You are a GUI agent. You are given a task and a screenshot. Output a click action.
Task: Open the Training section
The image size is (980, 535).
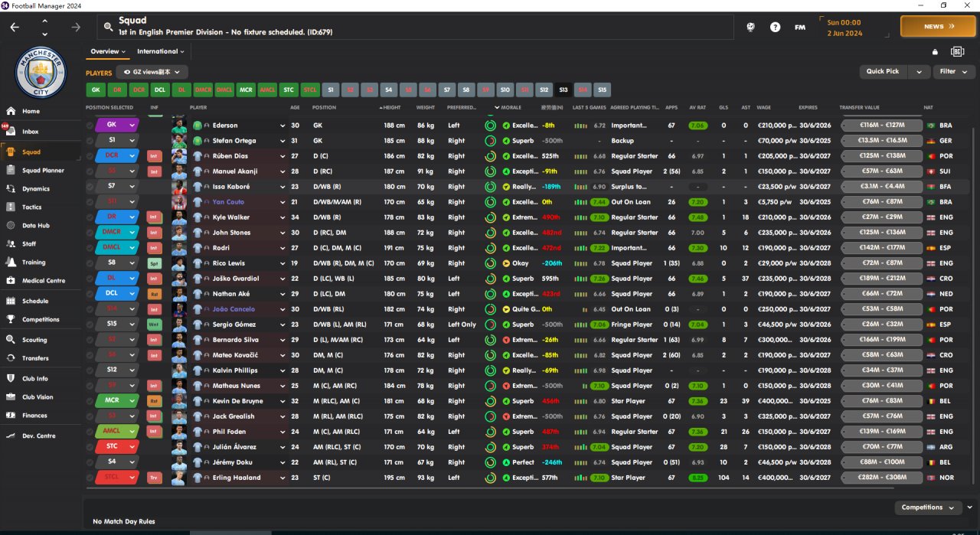34,262
